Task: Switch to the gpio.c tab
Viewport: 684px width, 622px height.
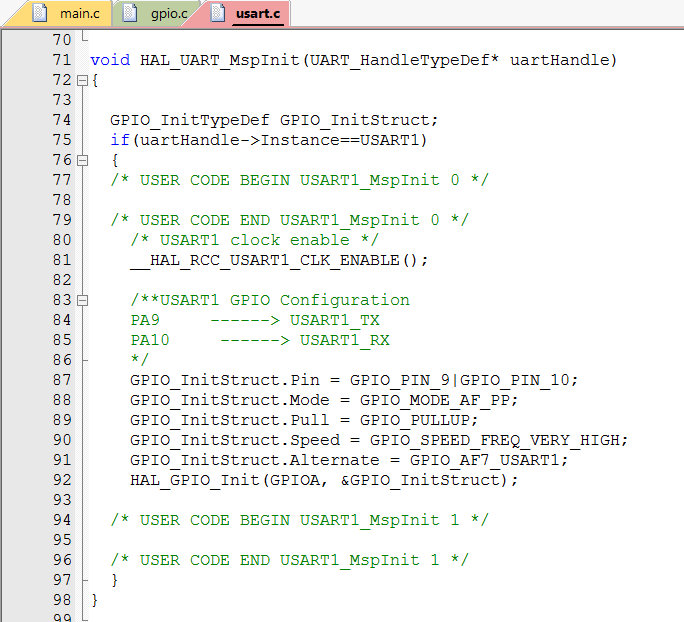Action: pyautogui.click(x=156, y=14)
